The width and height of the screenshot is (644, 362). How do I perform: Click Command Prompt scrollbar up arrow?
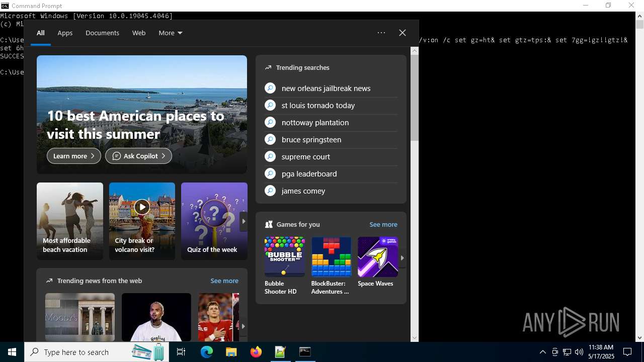point(639,16)
